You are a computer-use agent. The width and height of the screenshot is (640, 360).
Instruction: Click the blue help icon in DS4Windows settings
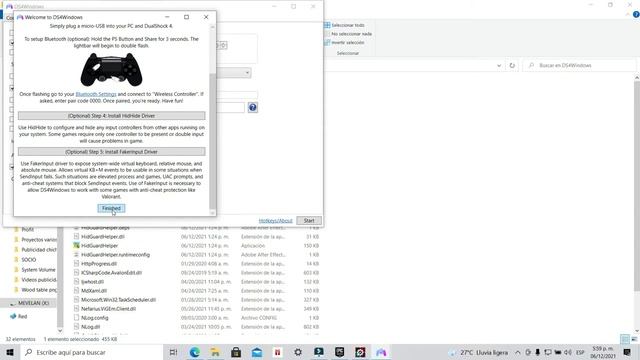pyautogui.click(x=253, y=107)
